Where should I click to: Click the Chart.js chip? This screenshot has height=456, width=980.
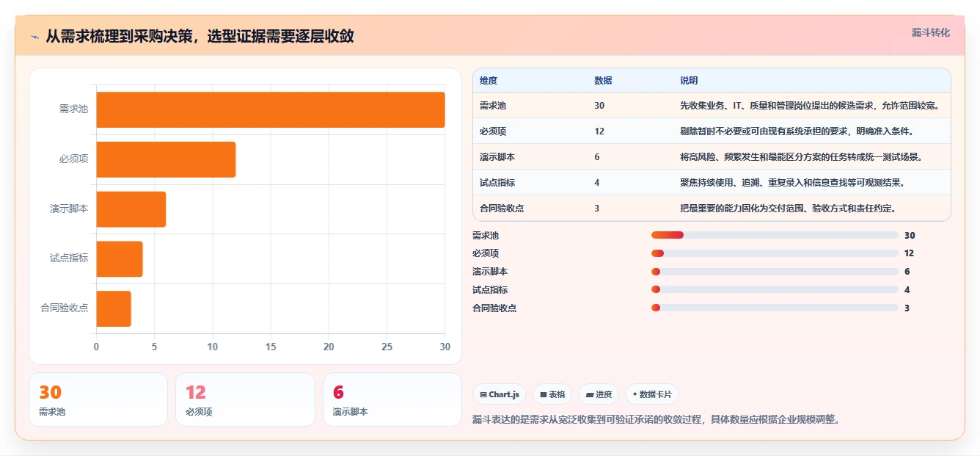pyautogui.click(x=500, y=394)
